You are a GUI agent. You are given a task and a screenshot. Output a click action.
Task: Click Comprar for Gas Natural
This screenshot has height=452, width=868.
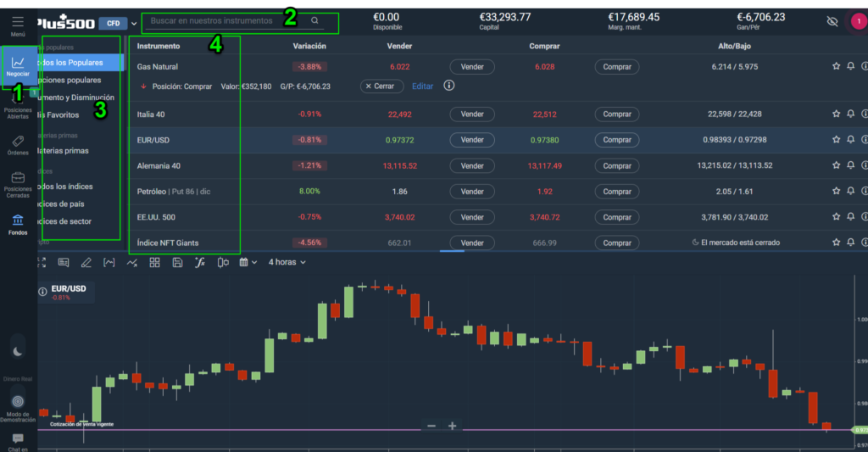(617, 66)
